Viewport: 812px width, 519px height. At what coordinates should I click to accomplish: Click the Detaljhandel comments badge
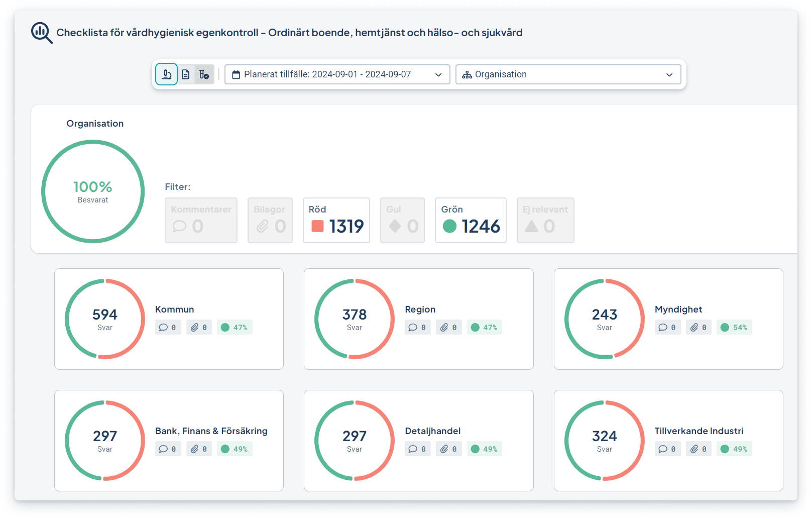tap(418, 449)
